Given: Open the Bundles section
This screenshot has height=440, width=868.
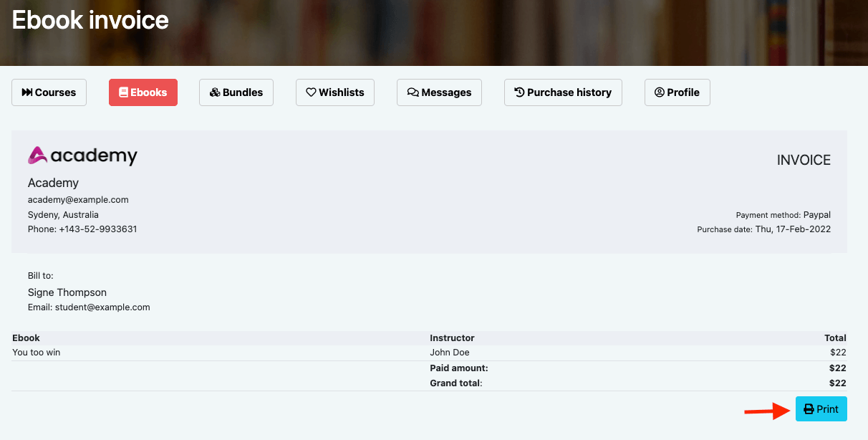Looking at the screenshot, I should coord(236,92).
